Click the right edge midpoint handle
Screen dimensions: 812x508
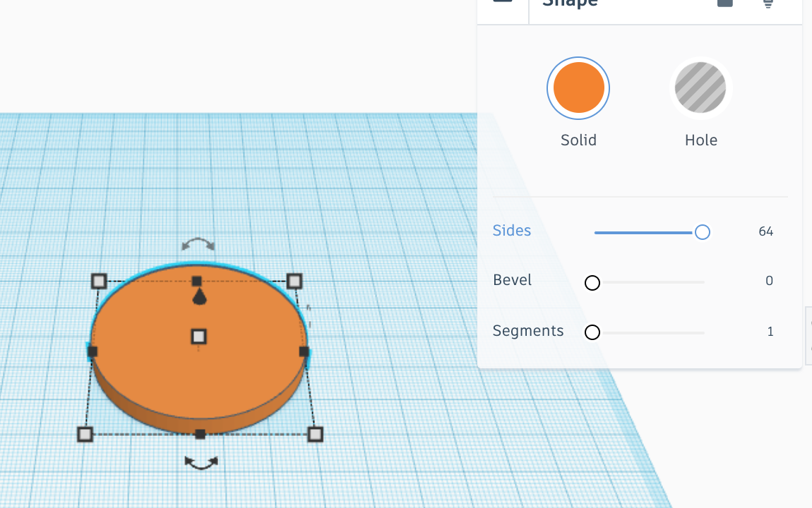[304, 352]
